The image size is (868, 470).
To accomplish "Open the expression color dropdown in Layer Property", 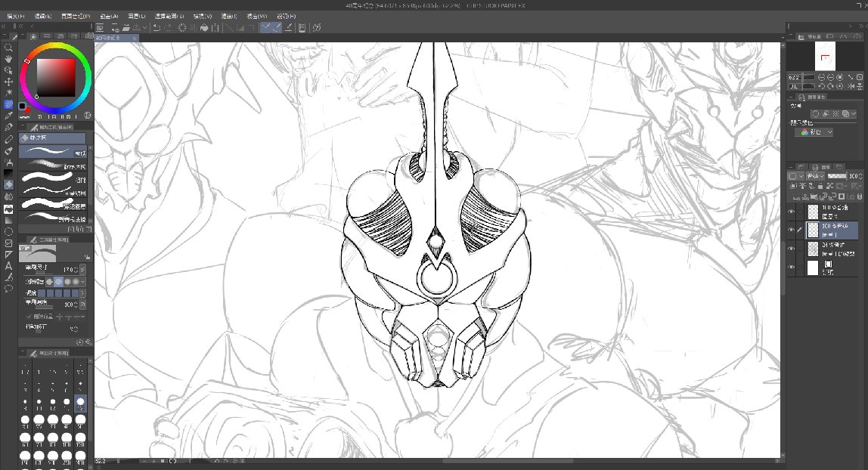I will [814, 132].
